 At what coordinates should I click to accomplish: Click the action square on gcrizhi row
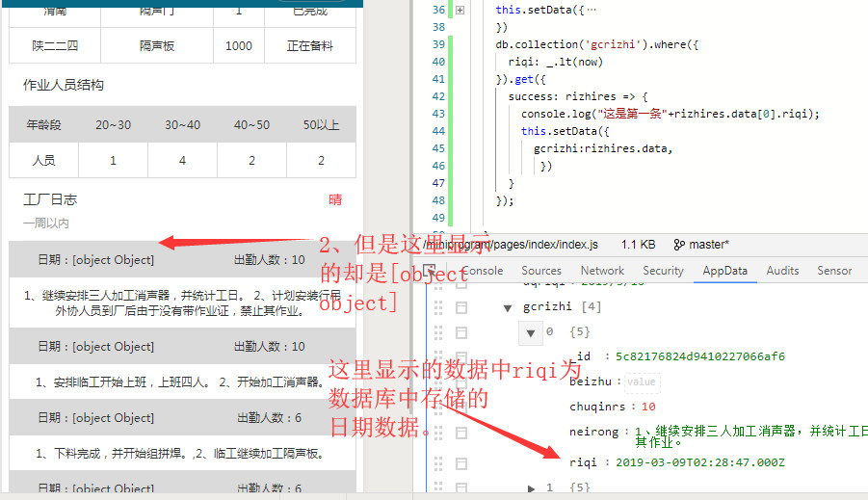(461, 307)
